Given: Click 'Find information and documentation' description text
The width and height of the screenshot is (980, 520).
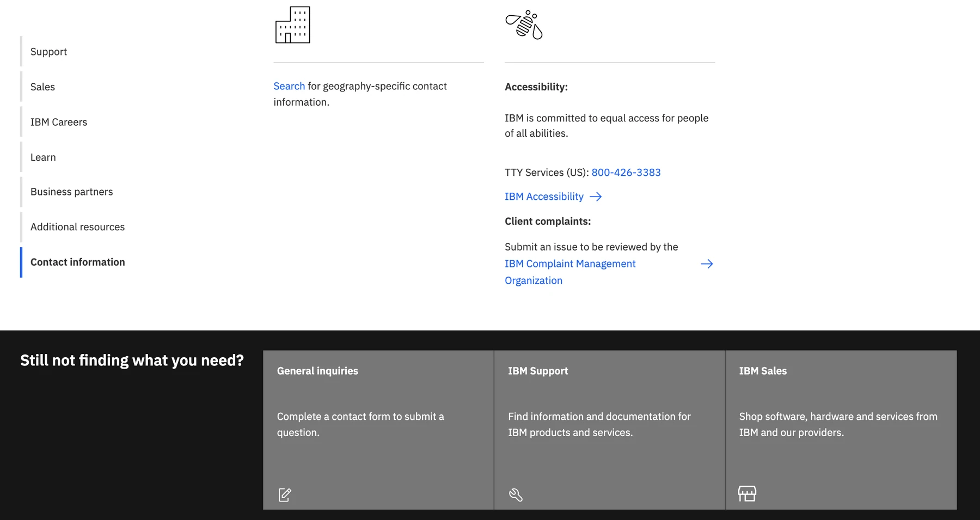Looking at the screenshot, I should tap(599, 425).
